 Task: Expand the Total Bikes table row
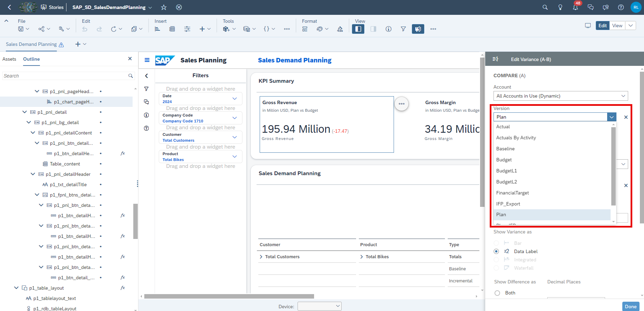[x=362, y=257]
